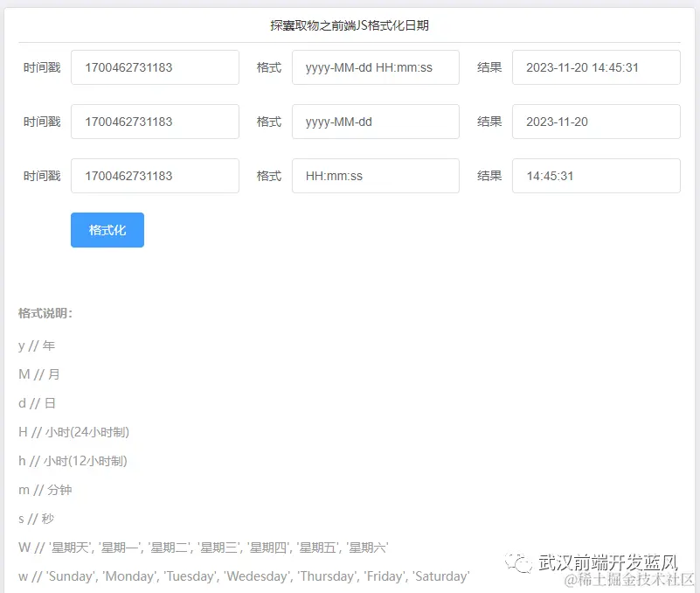Image resolution: width=700 pixels, height=593 pixels.
Task: Select the yyyy-MM-dd HH:mm:ss format field
Action: (x=376, y=67)
